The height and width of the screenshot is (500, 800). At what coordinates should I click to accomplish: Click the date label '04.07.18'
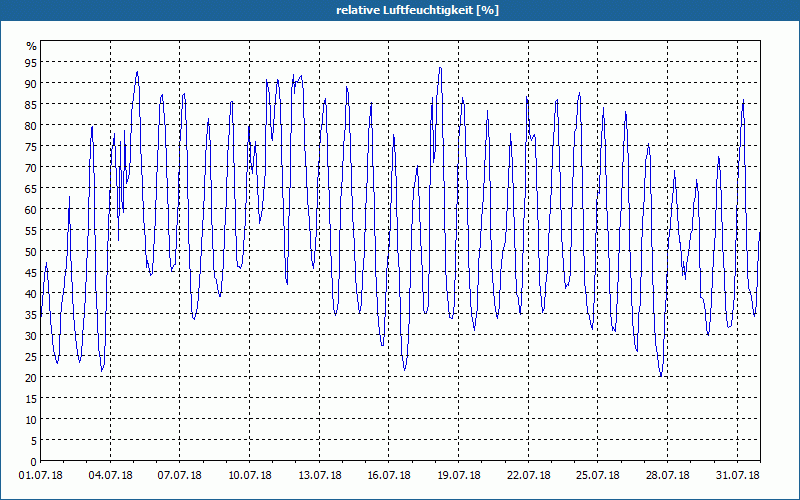coord(110,476)
